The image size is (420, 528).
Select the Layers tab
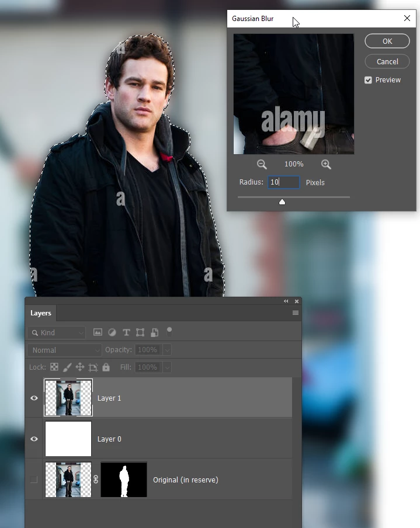point(41,313)
